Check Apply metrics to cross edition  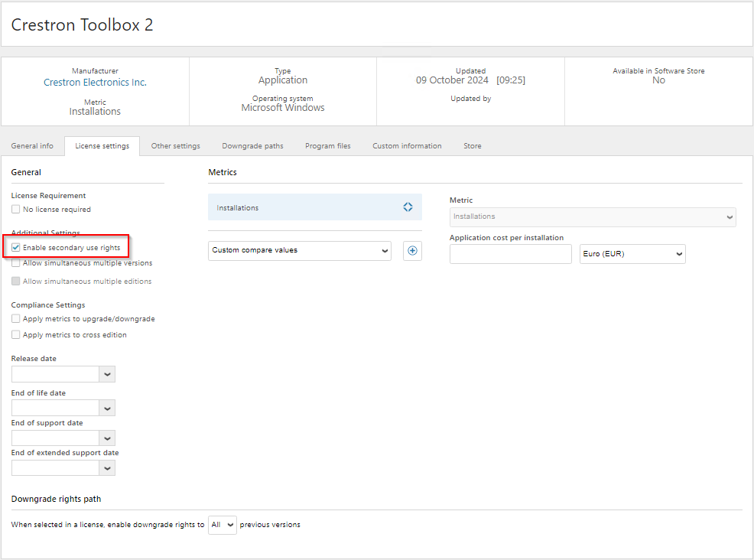(16, 334)
